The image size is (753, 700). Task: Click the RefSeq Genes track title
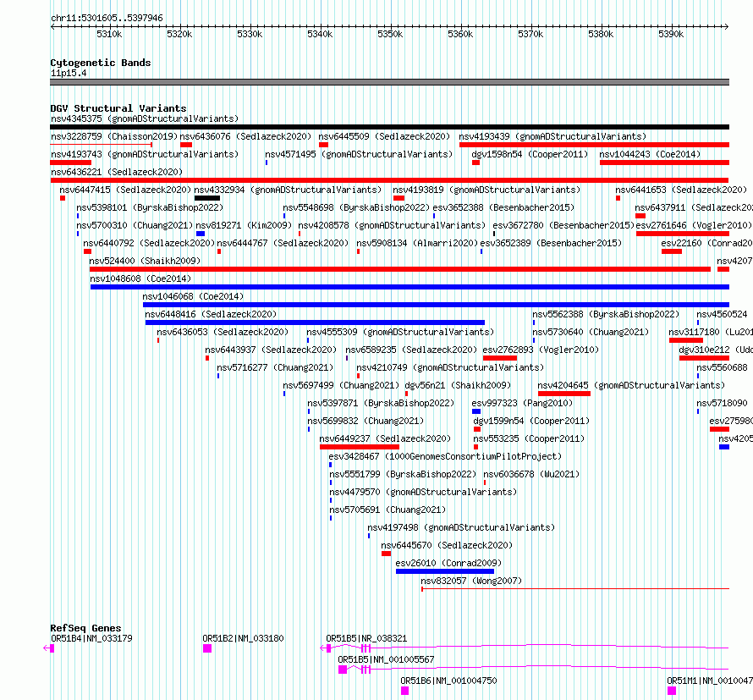pyautogui.click(x=85, y=628)
